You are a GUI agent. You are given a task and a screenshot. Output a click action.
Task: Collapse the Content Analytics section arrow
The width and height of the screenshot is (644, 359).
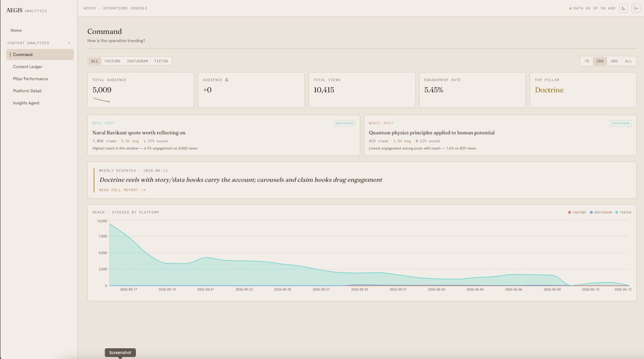[69, 43]
